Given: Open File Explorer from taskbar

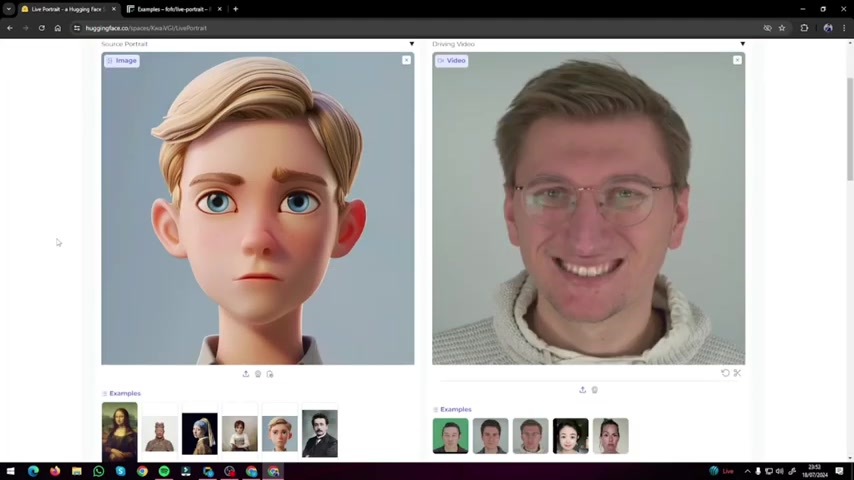Looking at the screenshot, I should pyautogui.click(x=77, y=471).
